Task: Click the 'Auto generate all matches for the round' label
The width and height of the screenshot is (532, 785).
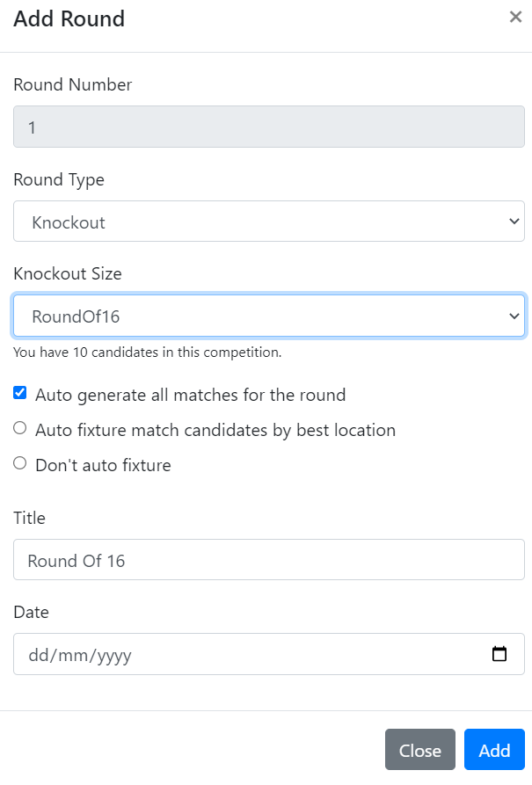Action: pyautogui.click(x=190, y=395)
